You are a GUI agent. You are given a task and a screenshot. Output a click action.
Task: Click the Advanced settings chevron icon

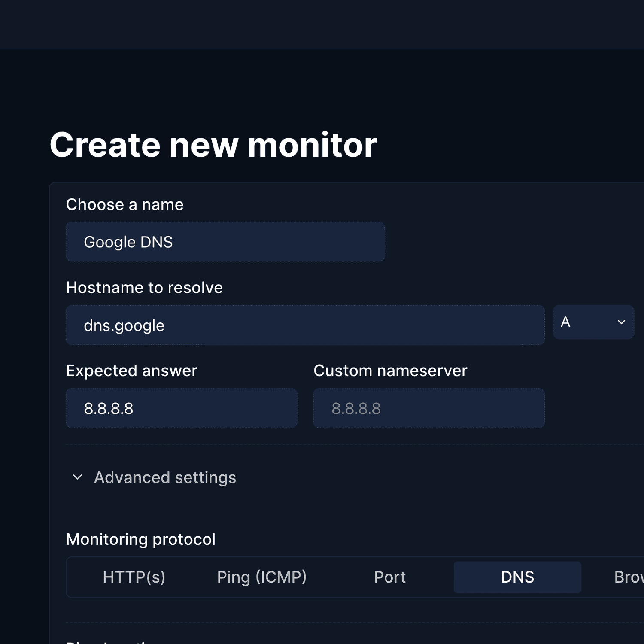[77, 477]
